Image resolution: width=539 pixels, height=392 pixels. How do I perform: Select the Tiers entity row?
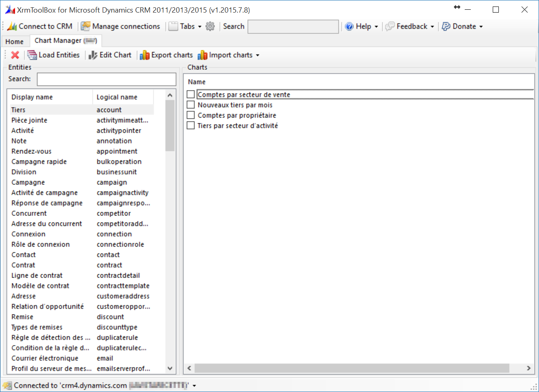pyautogui.click(x=82, y=110)
